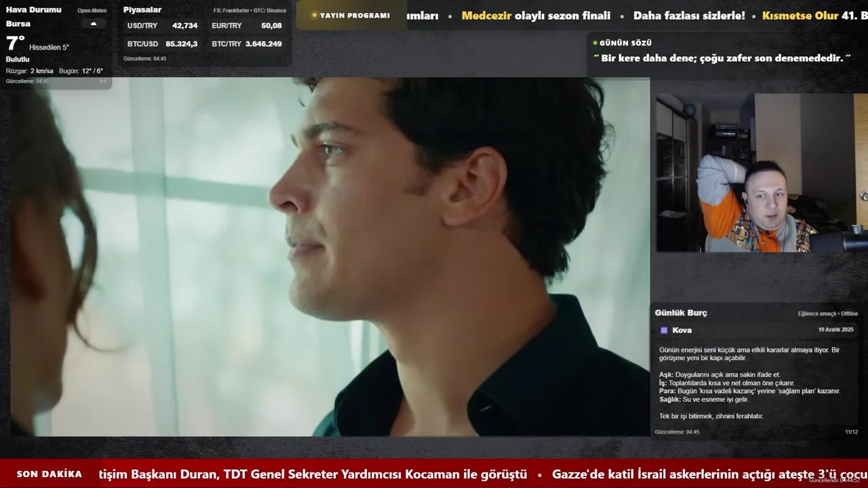Click the Gazze'de katil İsrail askerlerinin news headline
868x488 pixels.
(710, 474)
